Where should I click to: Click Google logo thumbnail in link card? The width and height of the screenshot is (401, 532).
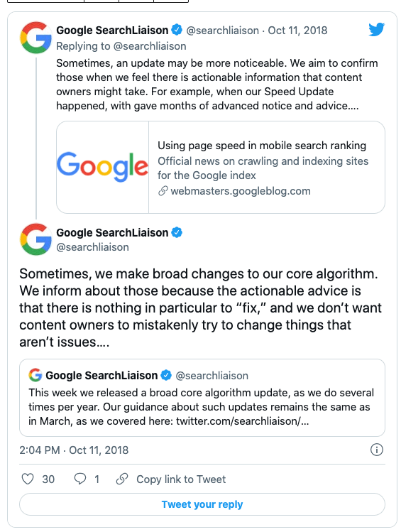click(102, 167)
